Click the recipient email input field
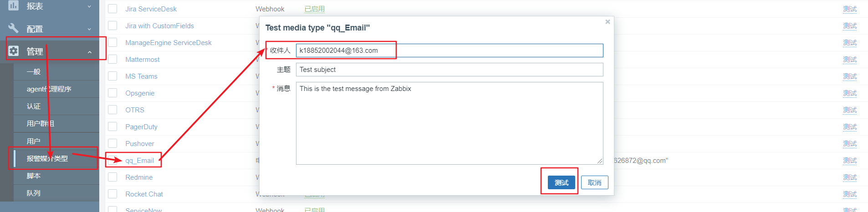The height and width of the screenshot is (212, 868). pos(449,50)
